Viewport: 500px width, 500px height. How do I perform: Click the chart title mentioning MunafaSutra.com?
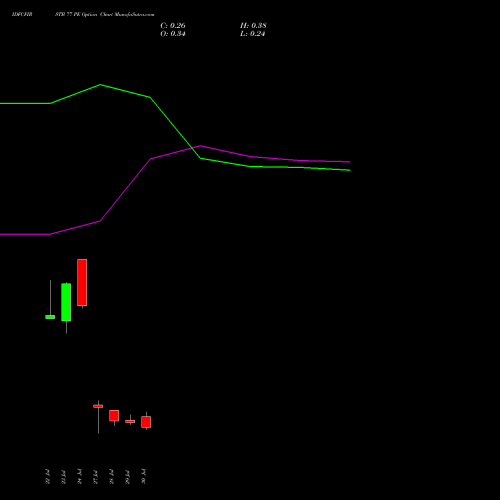(105, 15)
